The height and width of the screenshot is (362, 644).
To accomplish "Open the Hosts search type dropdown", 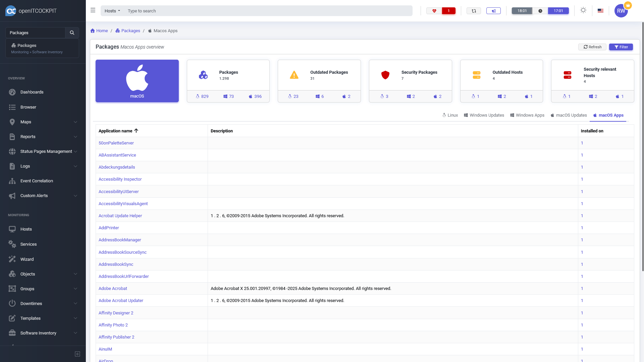I will pyautogui.click(x=112, y=11).
